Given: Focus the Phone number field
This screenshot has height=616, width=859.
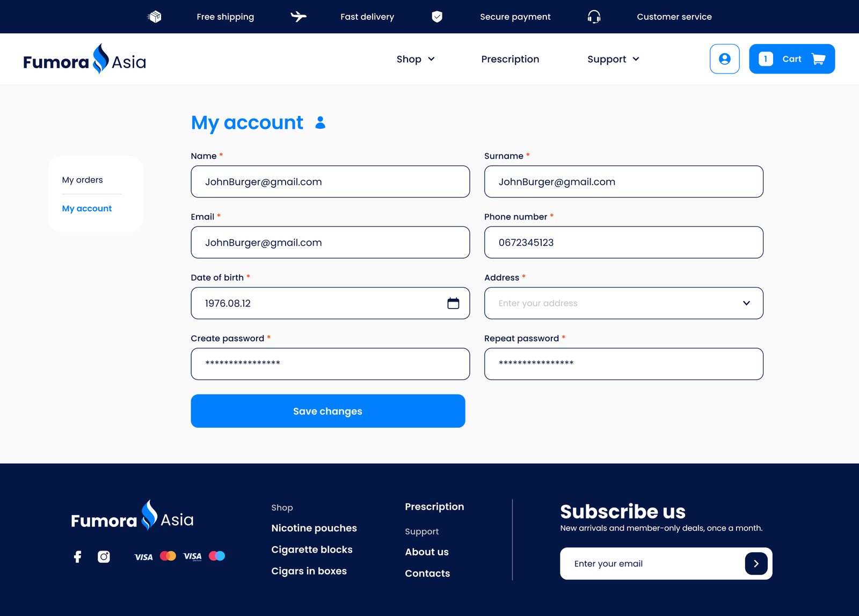Looking at the screenshot, I should [624, 243].
